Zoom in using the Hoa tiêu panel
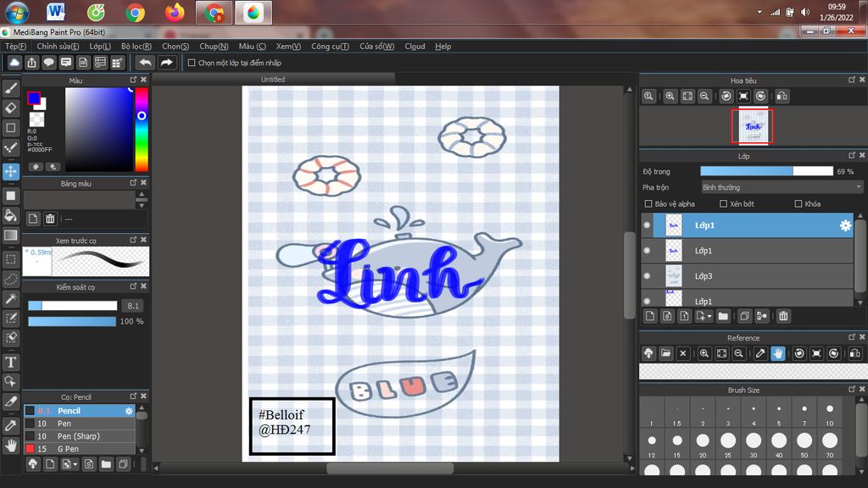This screenshot has height=488, width=868. [670, 97]
